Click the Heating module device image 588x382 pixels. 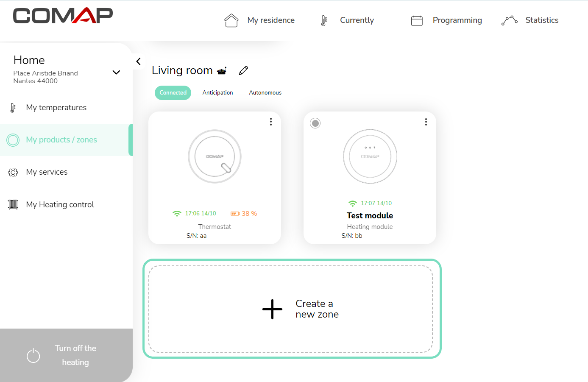[370, 156]
